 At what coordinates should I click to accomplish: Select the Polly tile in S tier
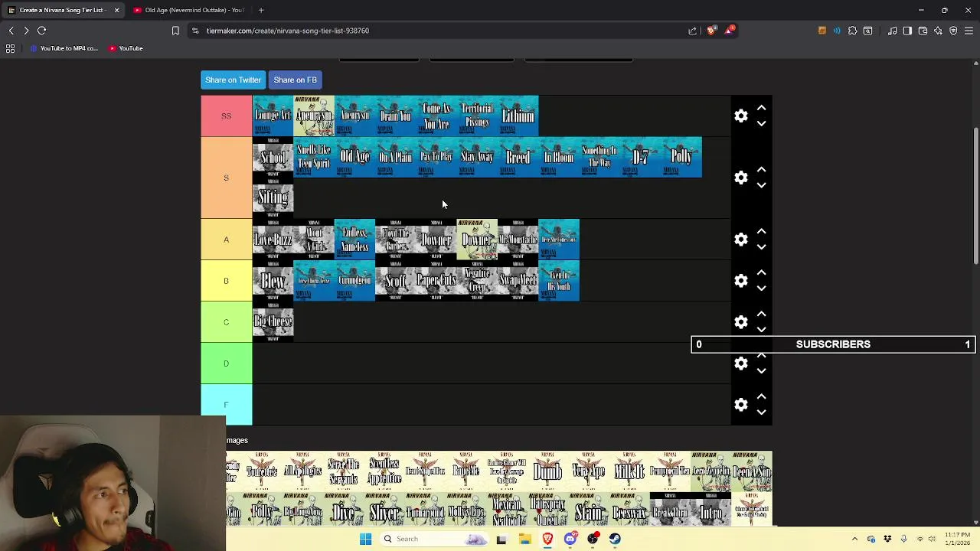681,157
